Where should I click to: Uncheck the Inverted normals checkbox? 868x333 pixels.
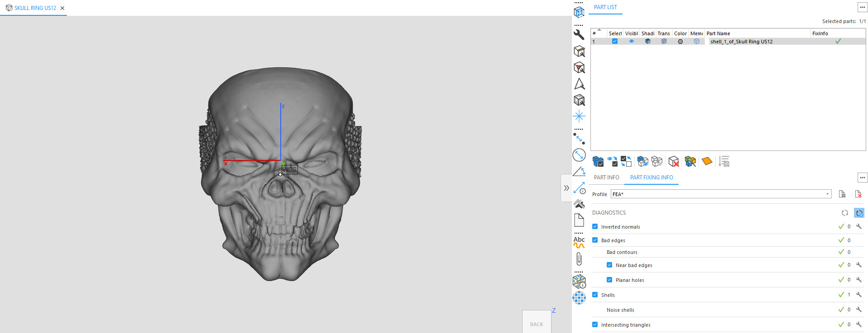tap(595, 226)
